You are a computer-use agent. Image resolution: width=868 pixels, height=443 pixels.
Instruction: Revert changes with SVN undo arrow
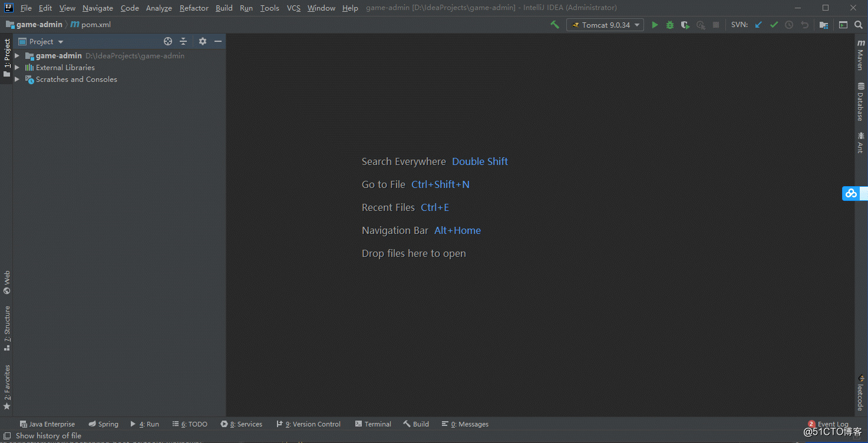point(804,25)
